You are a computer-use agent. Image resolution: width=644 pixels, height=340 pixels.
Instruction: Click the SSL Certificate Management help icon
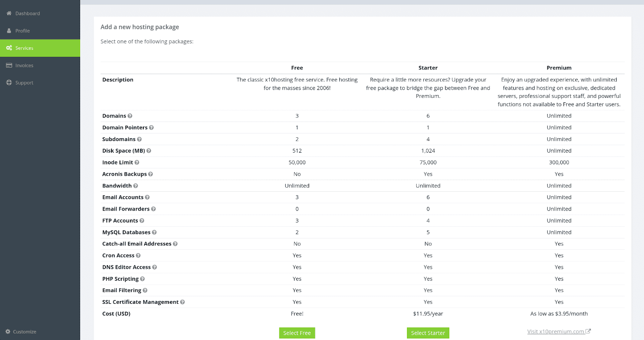[182, 302]
